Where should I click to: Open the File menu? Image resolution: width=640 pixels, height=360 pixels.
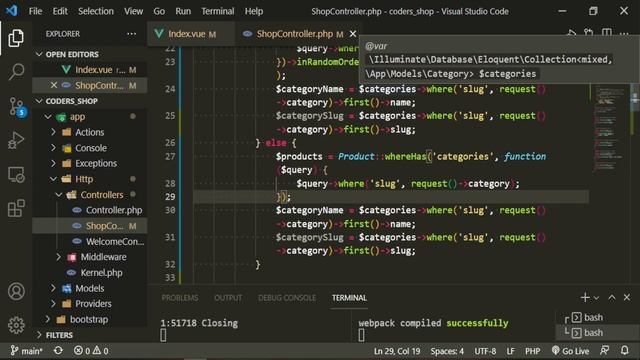point(35,11)
